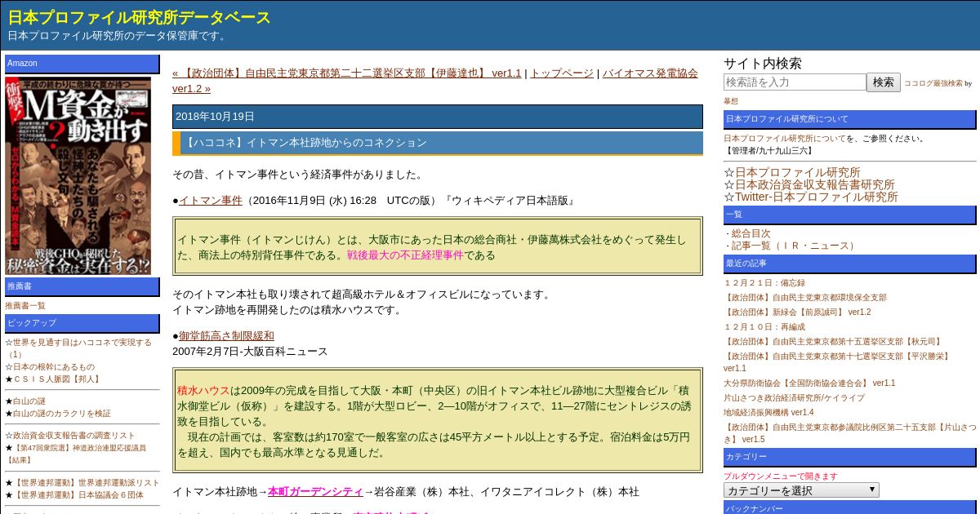The height and width of the screenshot is (514, 980).
Task: Open recent post 第十五選挙区支部【秋元司】
Action: click(x=832, y=341)
